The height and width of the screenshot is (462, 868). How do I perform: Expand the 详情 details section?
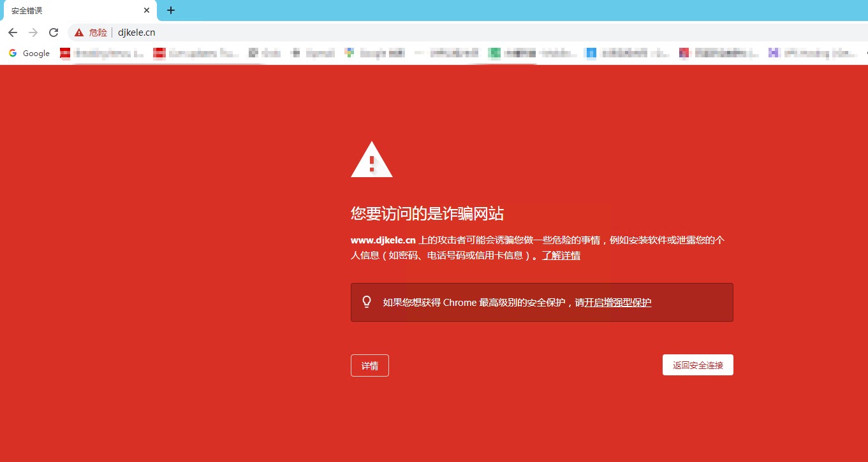370,366
